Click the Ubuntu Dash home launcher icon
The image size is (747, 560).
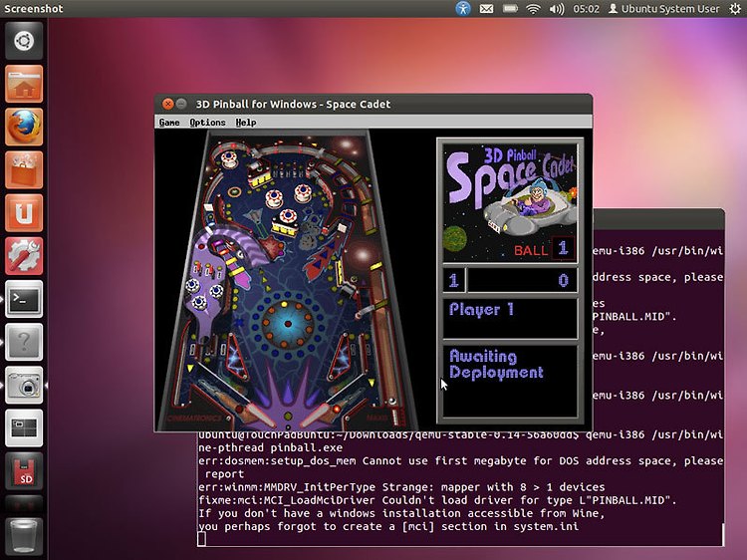click(x=24, y=41)
